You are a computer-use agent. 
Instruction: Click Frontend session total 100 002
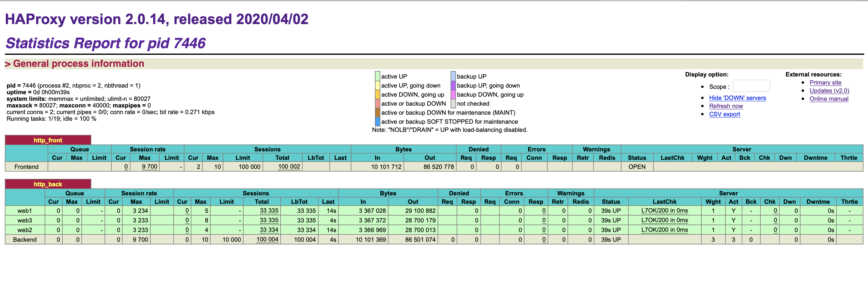289,166
